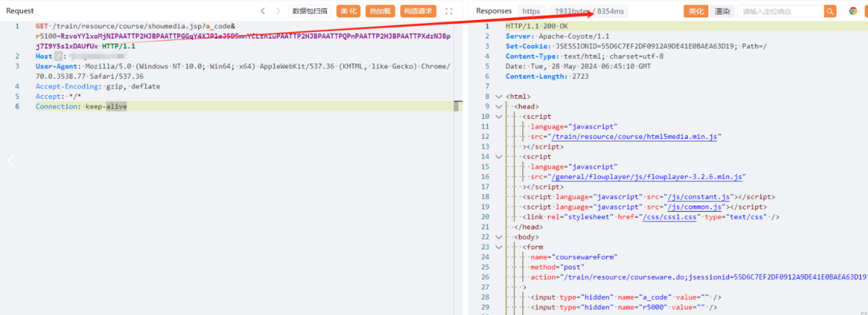The image size is (868, 315).
Task: Click the 构造请求 button
Action: pyautogui.click(x=418, y=11)
